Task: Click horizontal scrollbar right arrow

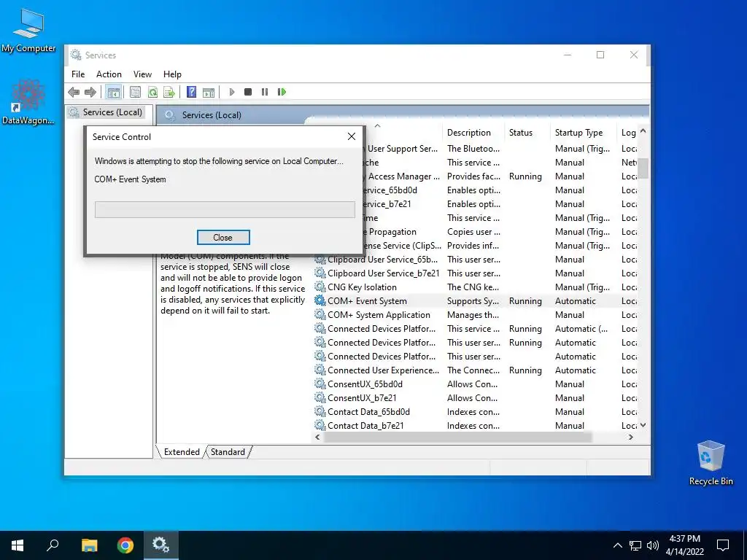Action: [x=631, y=437]
